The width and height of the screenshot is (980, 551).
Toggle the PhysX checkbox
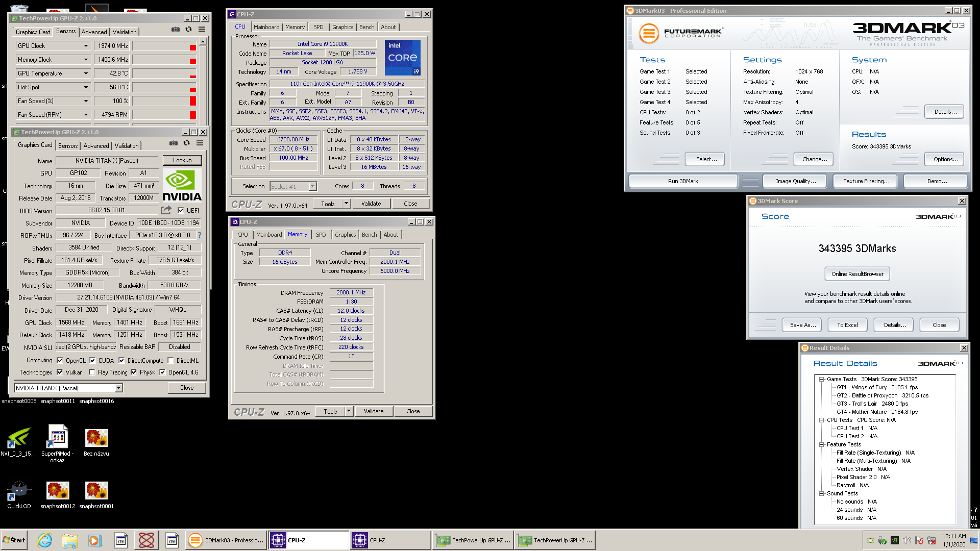click(x=134, y=372)
